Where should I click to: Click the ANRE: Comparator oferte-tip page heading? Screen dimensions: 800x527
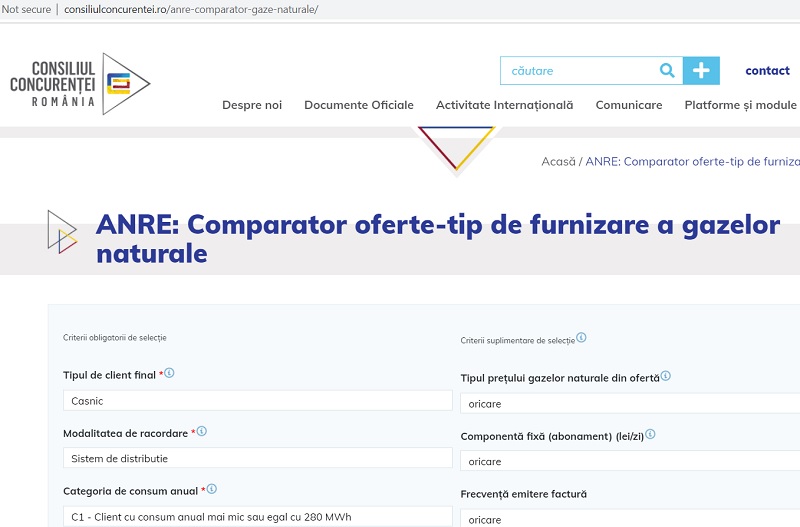point(438,239)
